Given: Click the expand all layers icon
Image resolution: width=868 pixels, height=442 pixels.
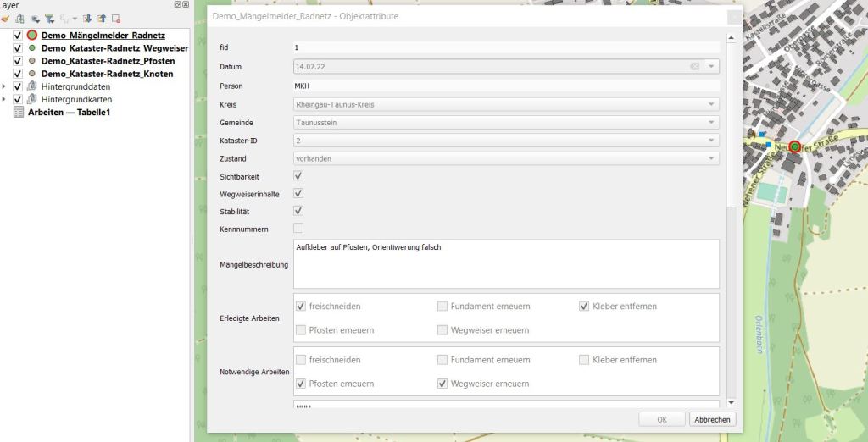Looking at the screenshot, I should 86,19.
